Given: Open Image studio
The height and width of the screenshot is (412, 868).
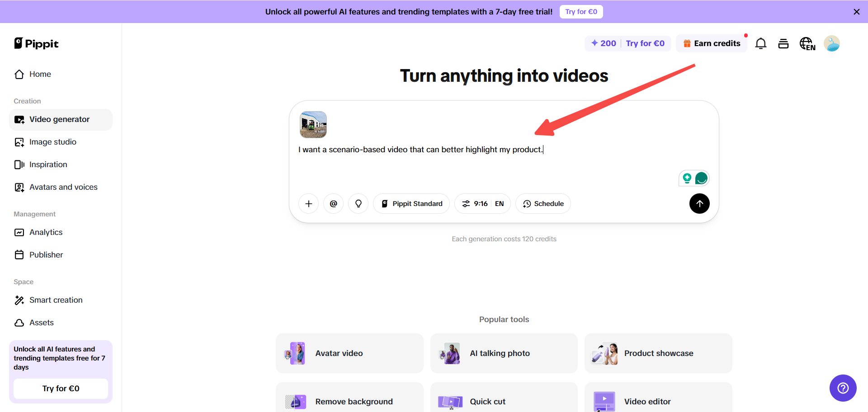Looking at the screenshot, I should point(61,142).
